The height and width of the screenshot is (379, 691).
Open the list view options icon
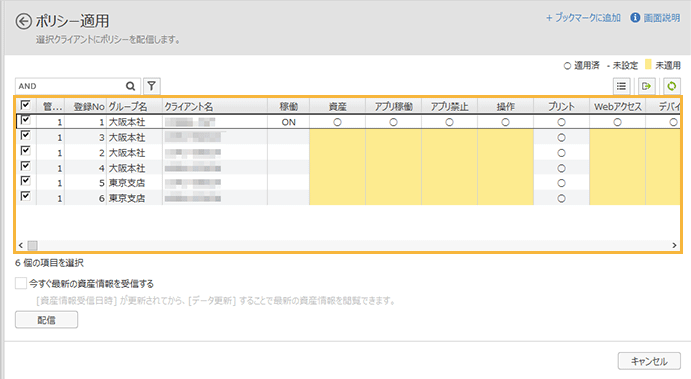(621, 86)
